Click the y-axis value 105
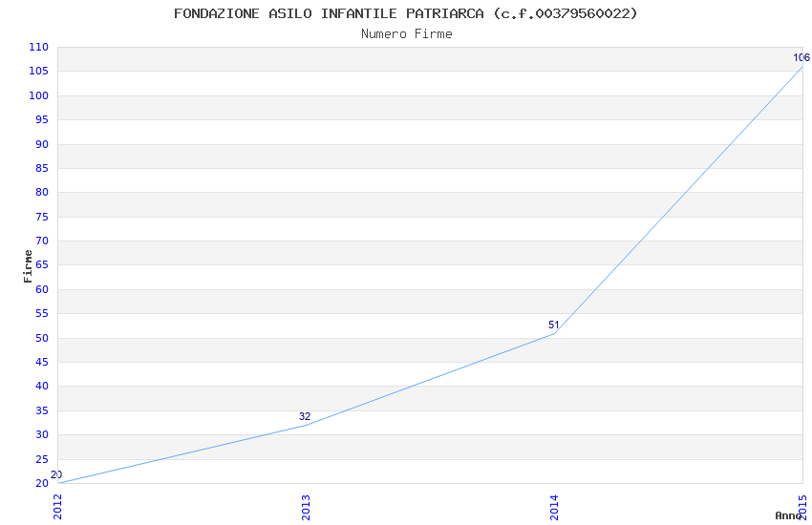 coord(38,72)
